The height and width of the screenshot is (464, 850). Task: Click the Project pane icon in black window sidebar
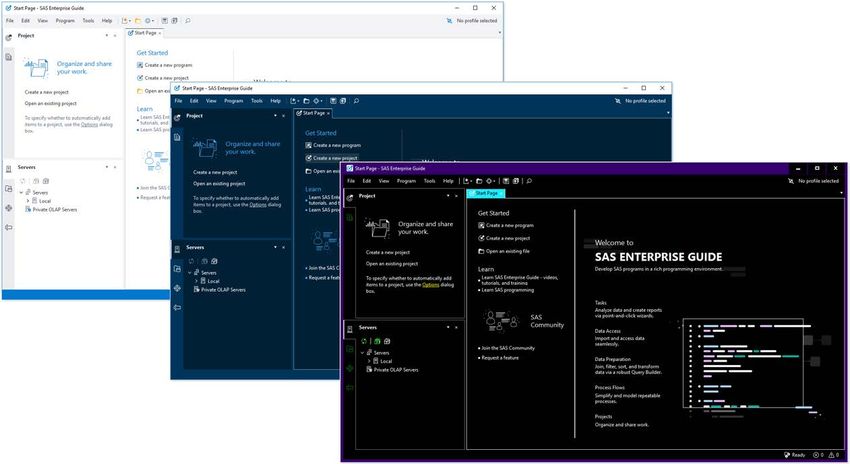350,198
